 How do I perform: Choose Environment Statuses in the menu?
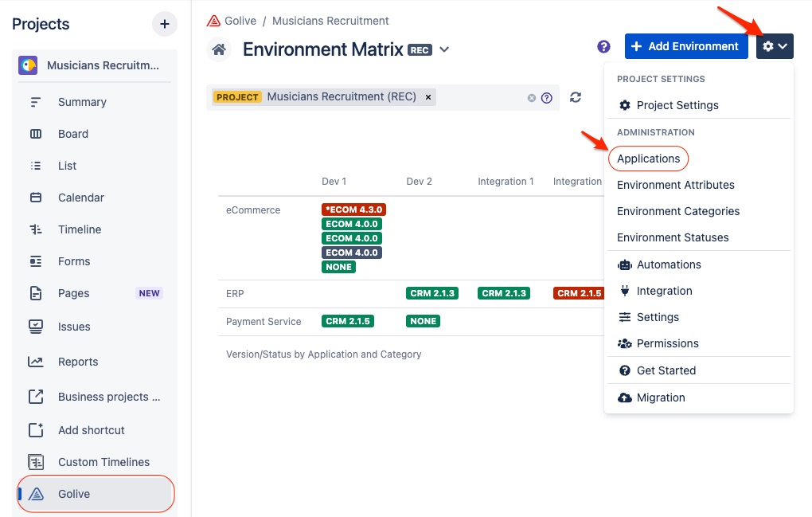pos(673,237)
